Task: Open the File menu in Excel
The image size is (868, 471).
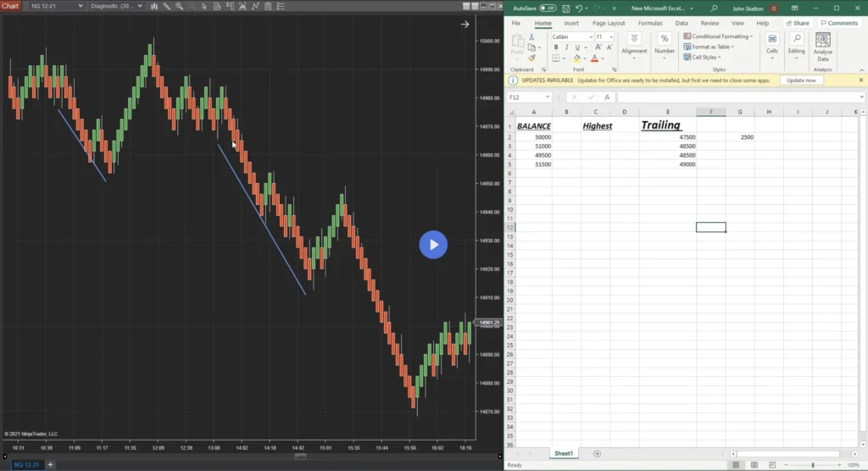Action: click(516, 23)
